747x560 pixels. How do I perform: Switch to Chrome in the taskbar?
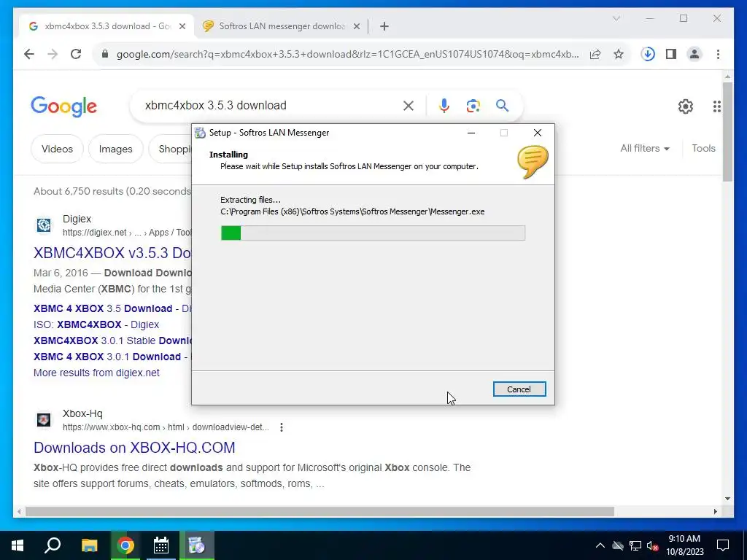click(125, 545)
